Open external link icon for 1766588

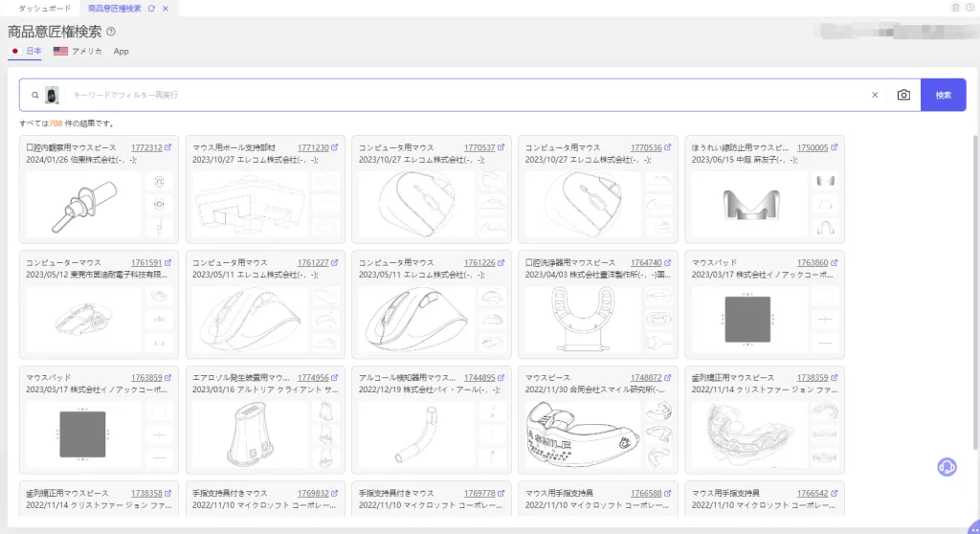point(667,494)
